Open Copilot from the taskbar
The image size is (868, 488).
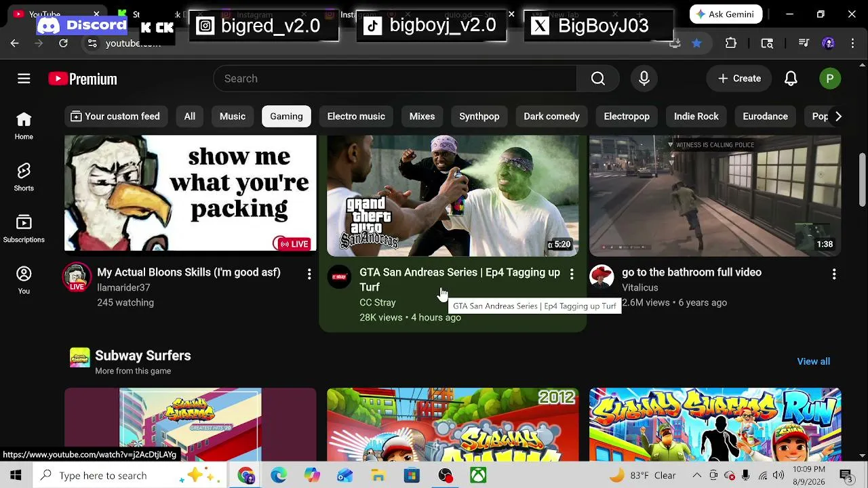pos(312,475)
